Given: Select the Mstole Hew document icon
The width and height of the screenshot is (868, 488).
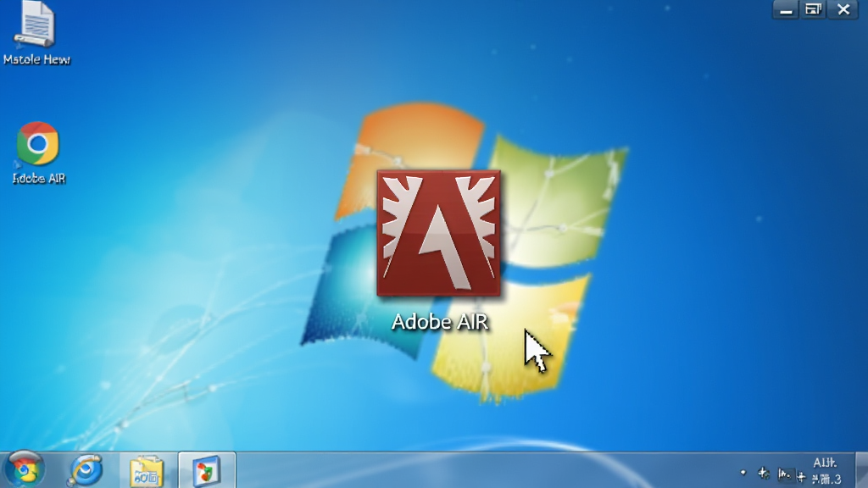Looking at the screenshot, I should [36, 24].
